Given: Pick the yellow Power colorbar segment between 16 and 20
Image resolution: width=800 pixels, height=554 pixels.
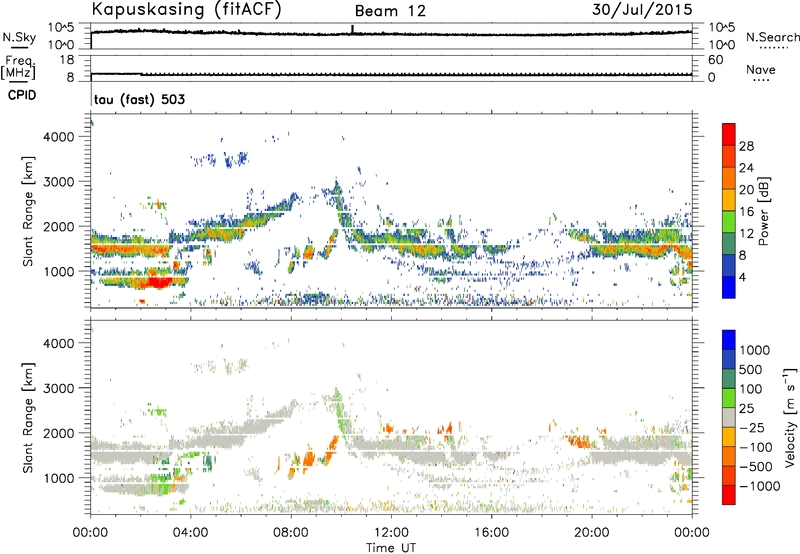Looking at the screenshot, I should click(x=729, y=200).
